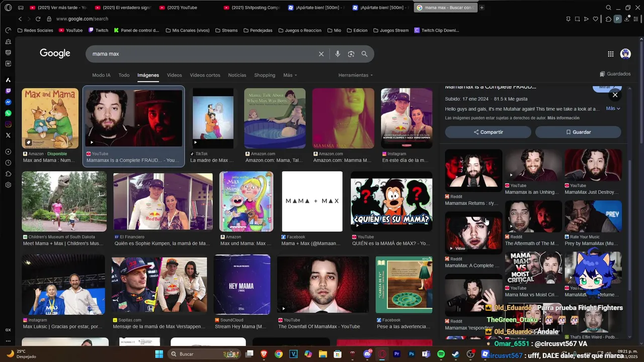Switch to the Videos cortos tab
644x362 pixels.
(205, 75)
